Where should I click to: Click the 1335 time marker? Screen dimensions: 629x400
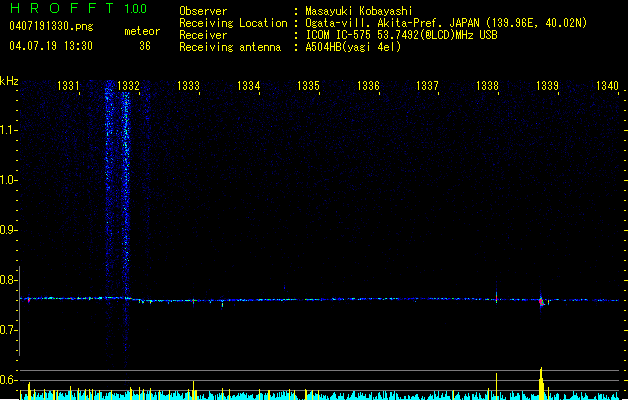pyautogui.click(x=308, y=85)
